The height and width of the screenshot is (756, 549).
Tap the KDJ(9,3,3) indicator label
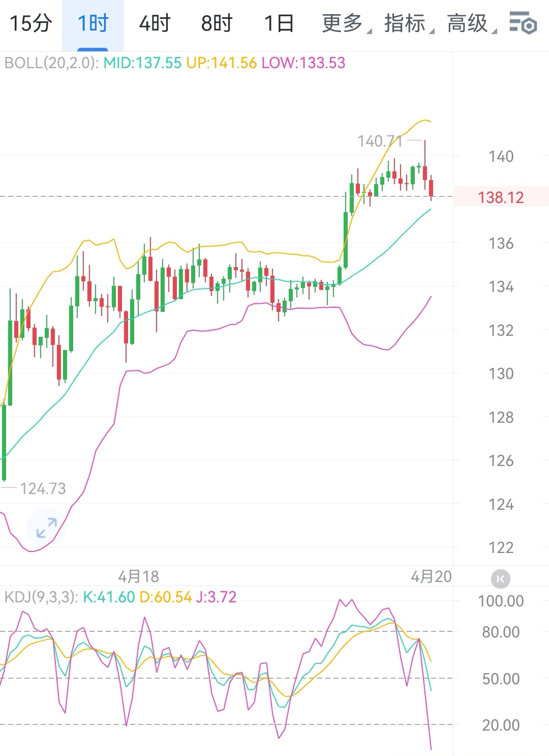[x=41, y=597]
